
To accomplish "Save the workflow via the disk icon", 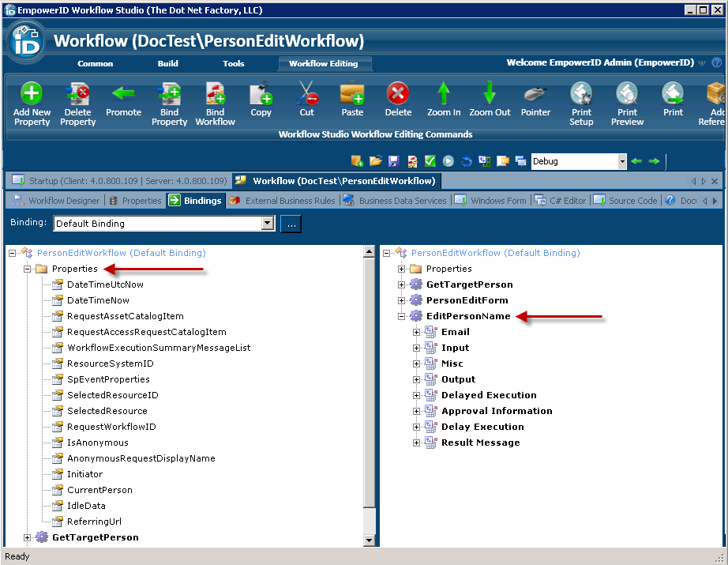I will point(393,160).
